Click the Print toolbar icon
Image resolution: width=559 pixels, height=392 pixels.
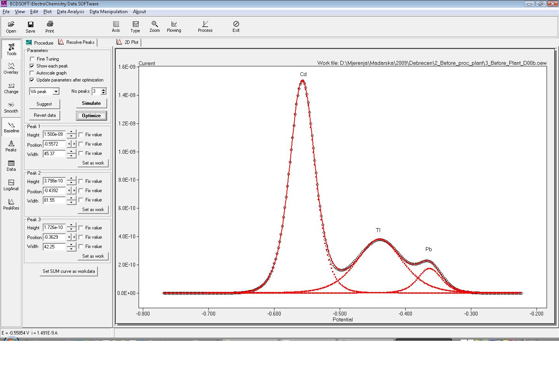pos(50,27)
